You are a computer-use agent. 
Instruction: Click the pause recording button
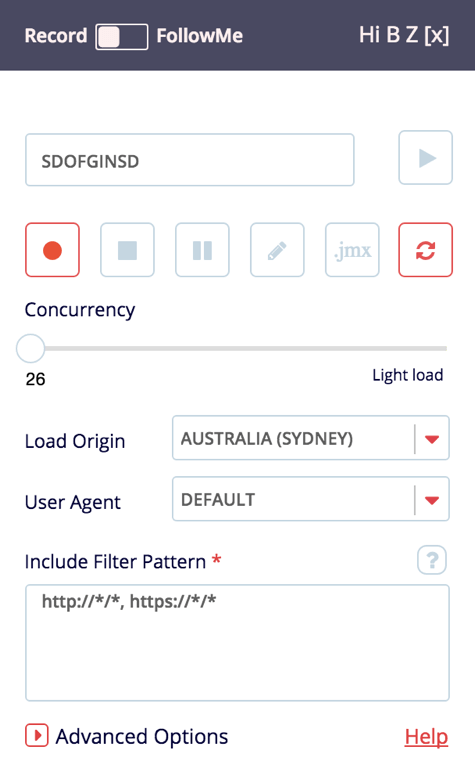[202, 250]
